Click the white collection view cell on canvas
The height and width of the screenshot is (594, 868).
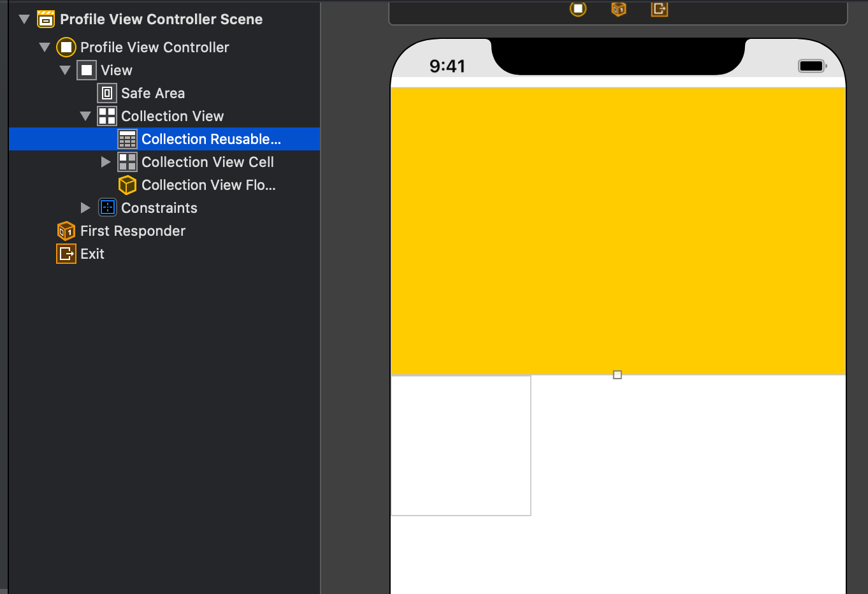(461, 445)
